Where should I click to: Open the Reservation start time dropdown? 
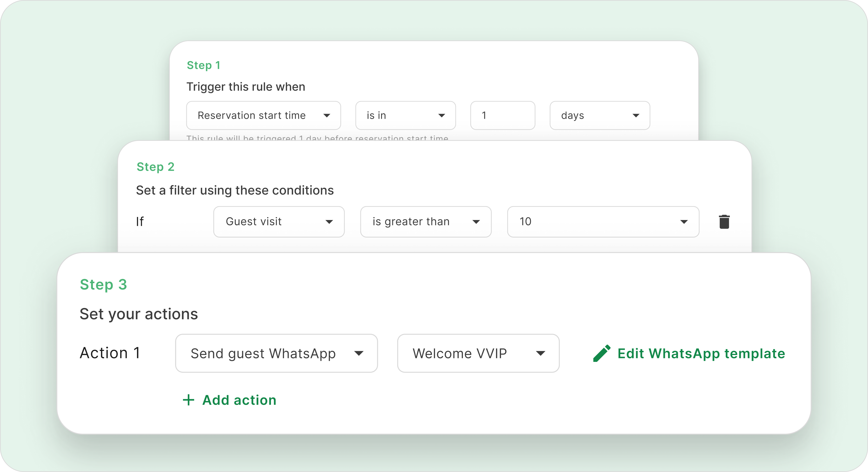point(263,115)
